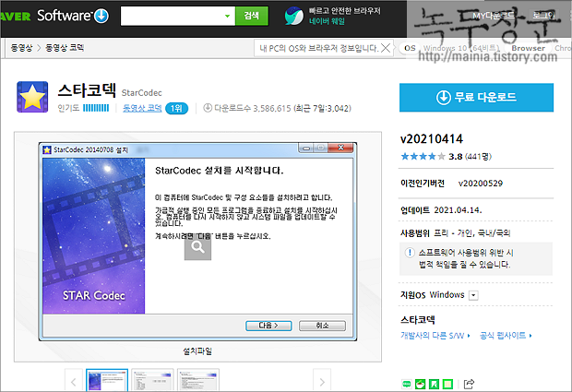The height and width of the screenshot is (392, 572).
Task: Go to previous screenshot thumbnails
Action: coord(74,382)
